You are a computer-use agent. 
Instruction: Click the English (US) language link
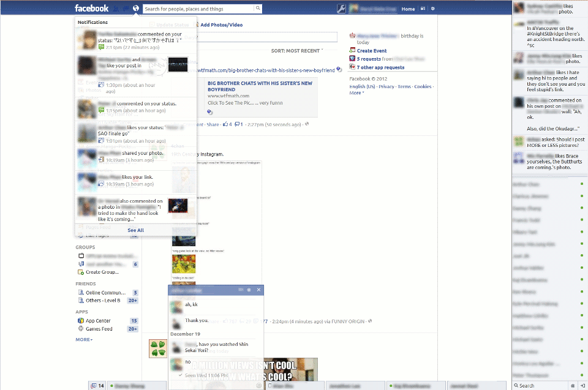pos(361,86)
